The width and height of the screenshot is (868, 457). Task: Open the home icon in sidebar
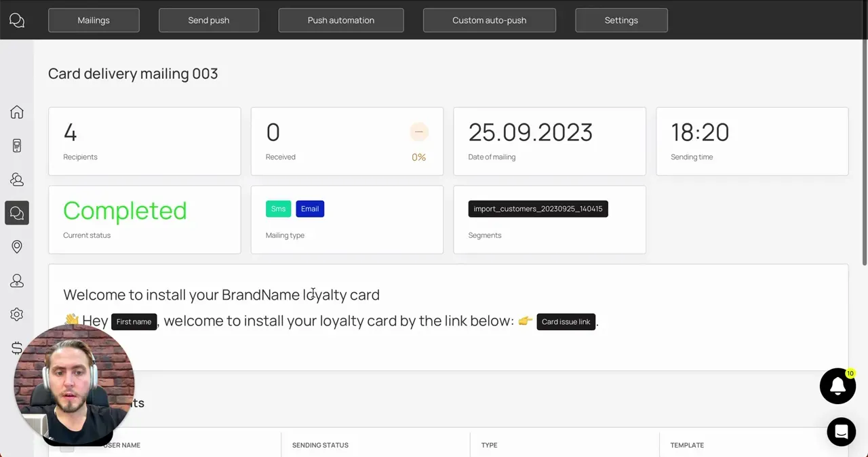17,112
